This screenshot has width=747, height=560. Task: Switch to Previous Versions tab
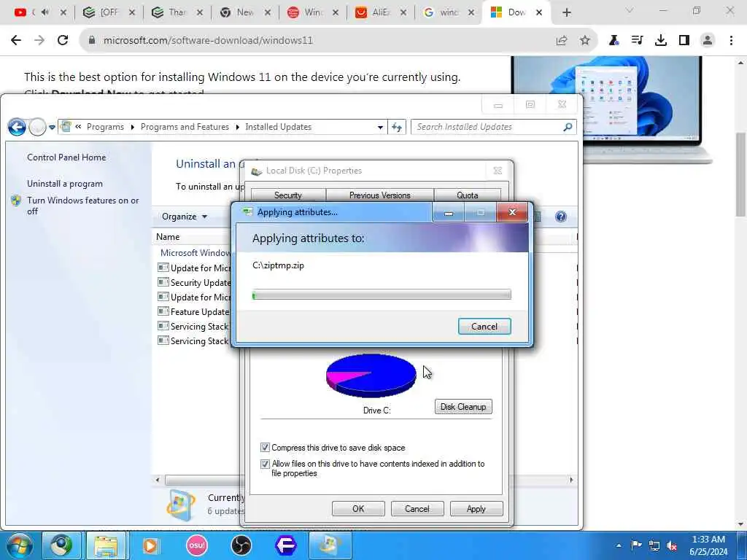(x=379, y=195)
